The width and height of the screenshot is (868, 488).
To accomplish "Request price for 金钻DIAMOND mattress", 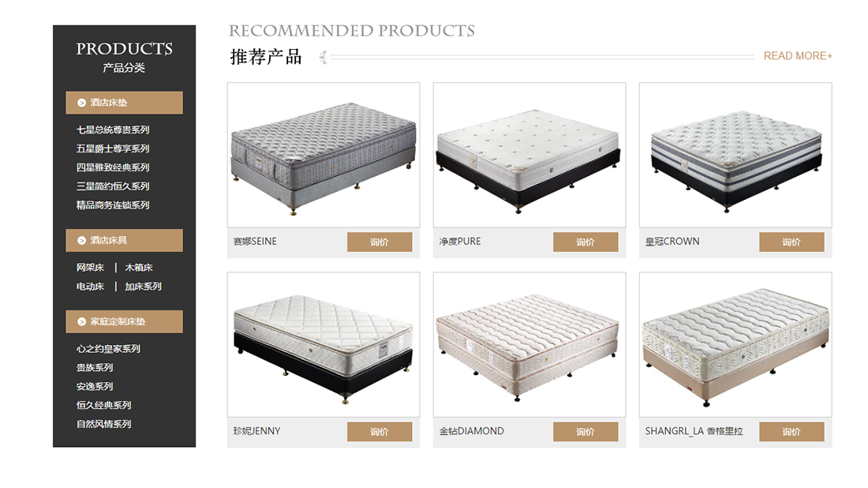I will click(x=585, y=432).
